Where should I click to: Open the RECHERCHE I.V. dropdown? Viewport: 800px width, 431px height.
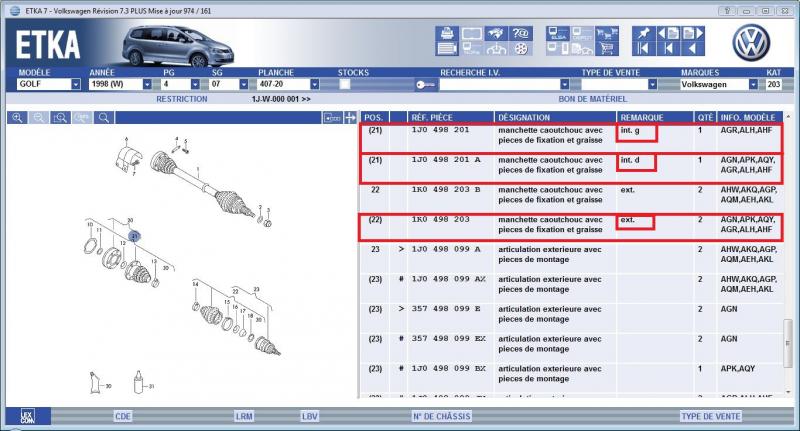coord(564,84)
